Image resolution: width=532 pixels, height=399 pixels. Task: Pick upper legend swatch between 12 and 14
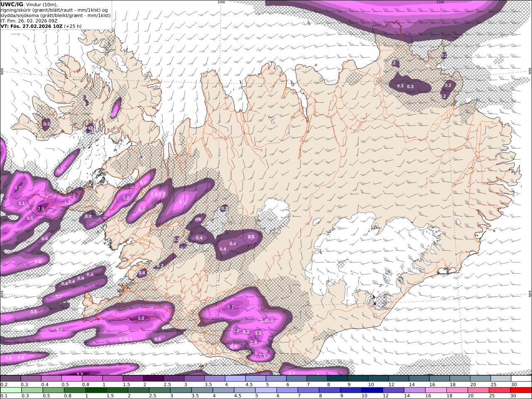click(x=399, y=378)
